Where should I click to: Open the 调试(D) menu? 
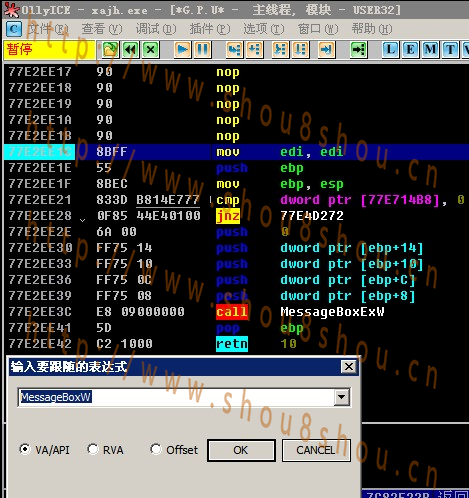point(156,29)
